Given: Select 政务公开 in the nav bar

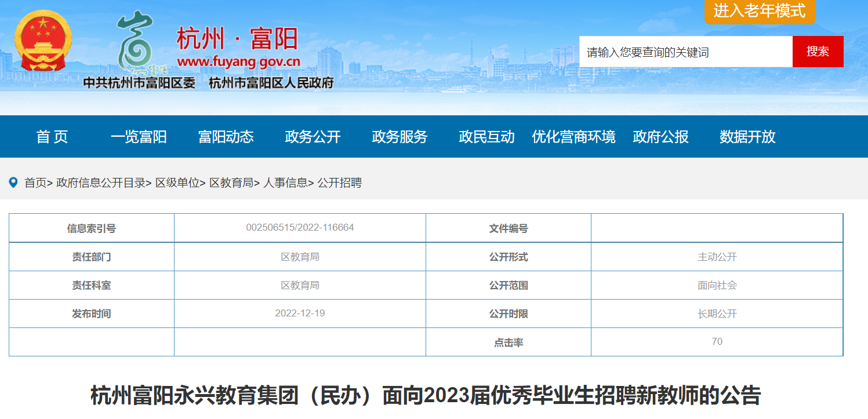Looking at the screenshot, I should click(313, 137).
